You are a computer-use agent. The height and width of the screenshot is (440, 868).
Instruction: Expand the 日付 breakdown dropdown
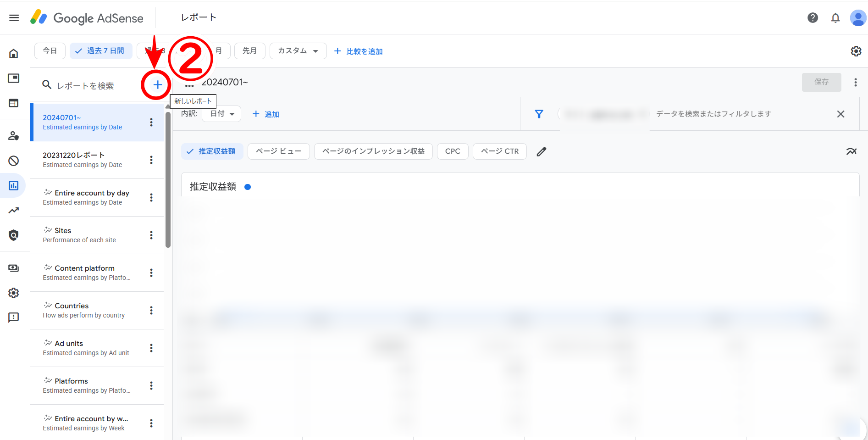point(222,114)
